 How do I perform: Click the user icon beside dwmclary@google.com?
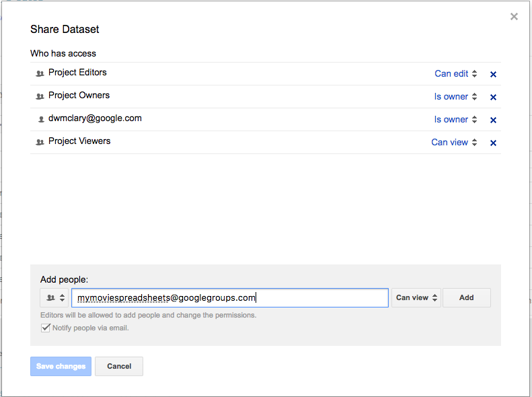[x=41, y=119]
